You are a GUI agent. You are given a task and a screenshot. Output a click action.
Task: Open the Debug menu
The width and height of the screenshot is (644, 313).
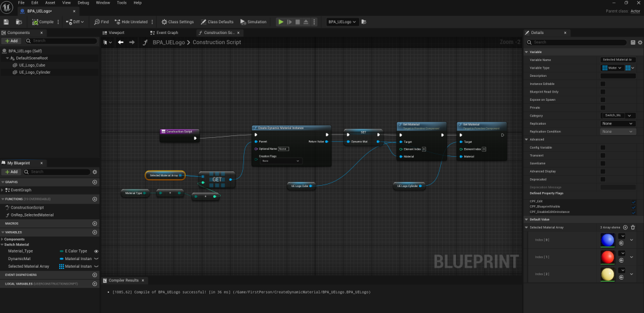pyautogui.click(x=83, y=3)
